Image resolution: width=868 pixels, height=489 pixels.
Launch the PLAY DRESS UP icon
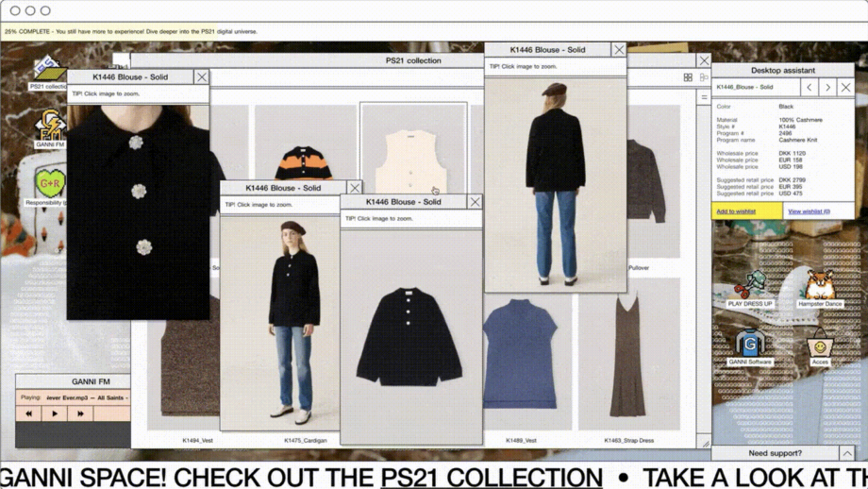point(749,288)
